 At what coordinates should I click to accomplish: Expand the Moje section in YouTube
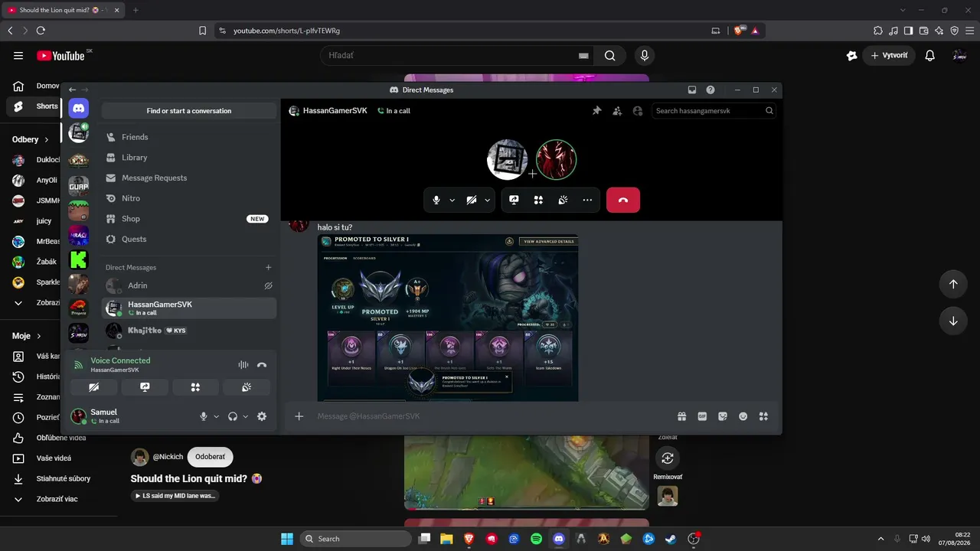pos(27,336)
